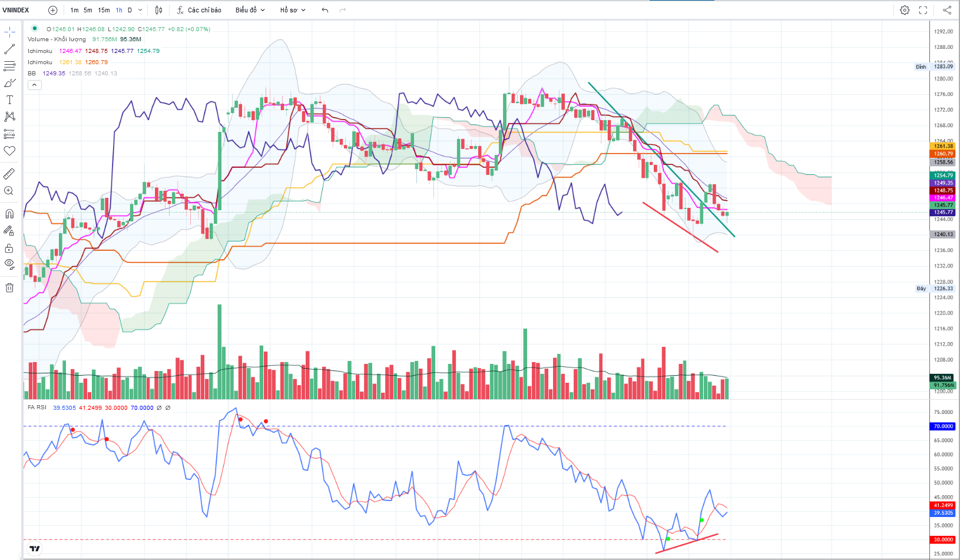Switch to the 1m timeframe
Screen dimensions: 960x560
[74, 10]
